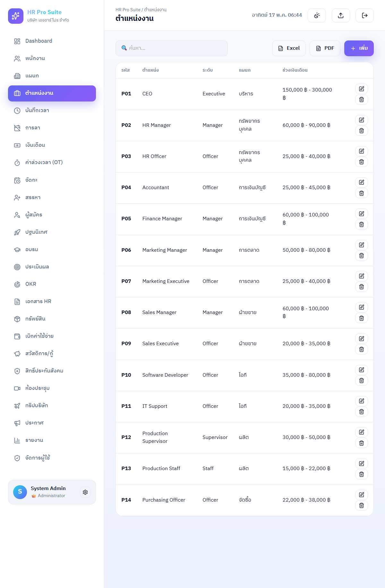This screenshot has width=385, height=588.
Task: Delete the Sales Manager position P08
Action: tap(362, 318)
